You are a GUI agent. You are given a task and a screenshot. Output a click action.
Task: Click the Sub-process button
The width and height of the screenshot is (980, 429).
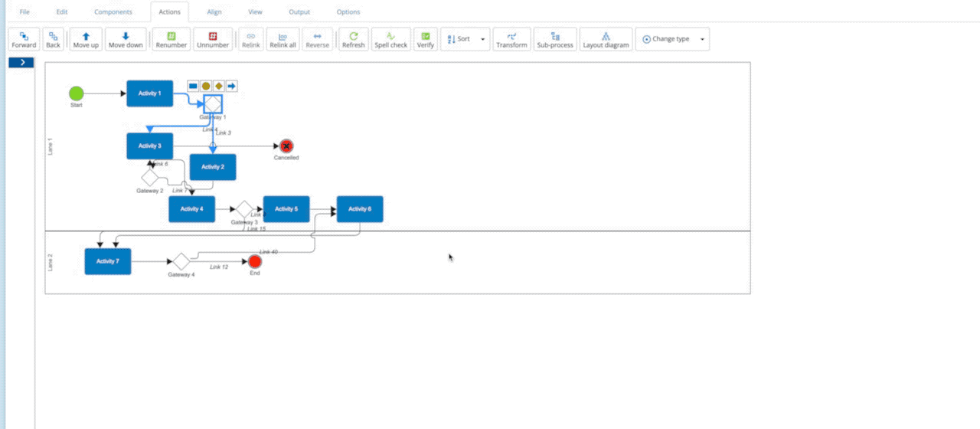click(555, 40)
